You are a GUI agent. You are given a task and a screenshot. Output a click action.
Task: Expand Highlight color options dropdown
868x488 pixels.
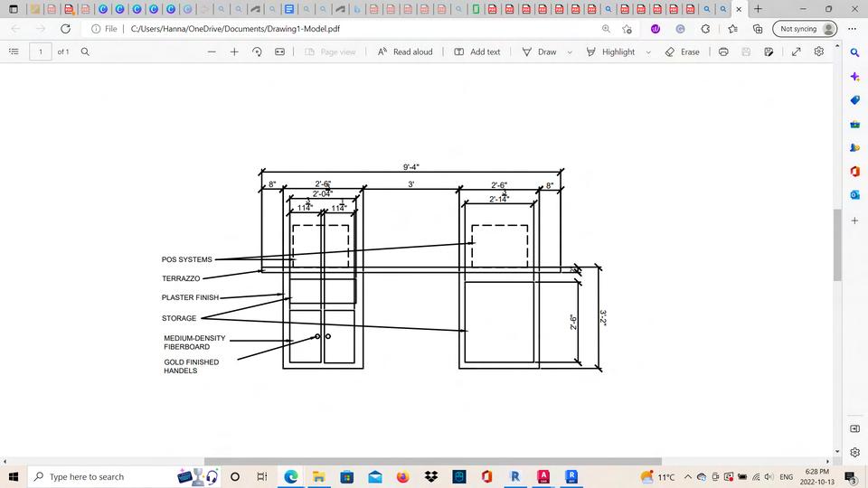click(x=648, y=52)
